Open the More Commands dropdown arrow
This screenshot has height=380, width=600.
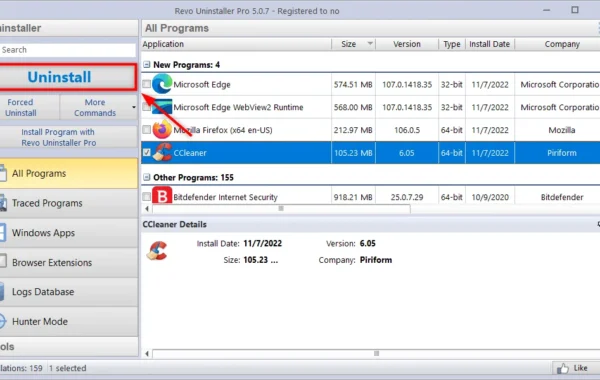click(134, 107)
